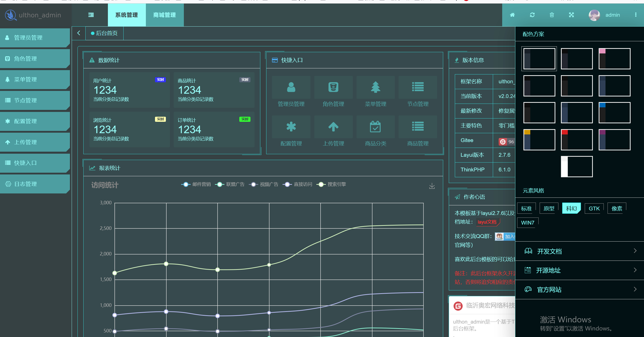Select the blue-accent color scheme
The image size is (644, 337).
point(615,113)
